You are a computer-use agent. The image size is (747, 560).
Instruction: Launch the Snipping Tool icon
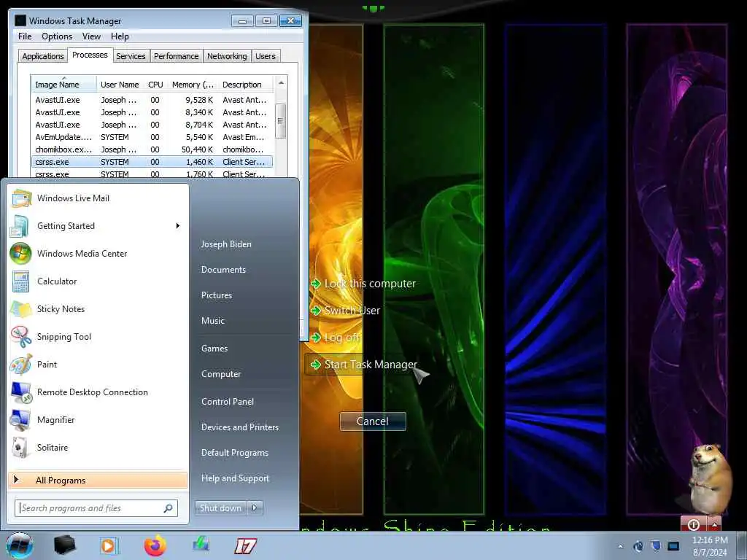pyautogui.click(x=21, y=337)
